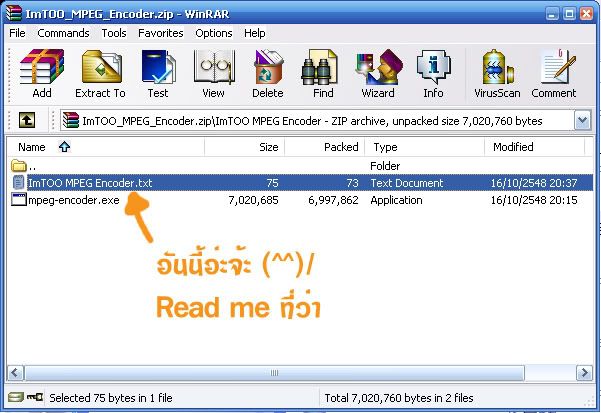Open the Options menu
The height and width of the screenshot is (413, 601).
click(x=214, y=33)
